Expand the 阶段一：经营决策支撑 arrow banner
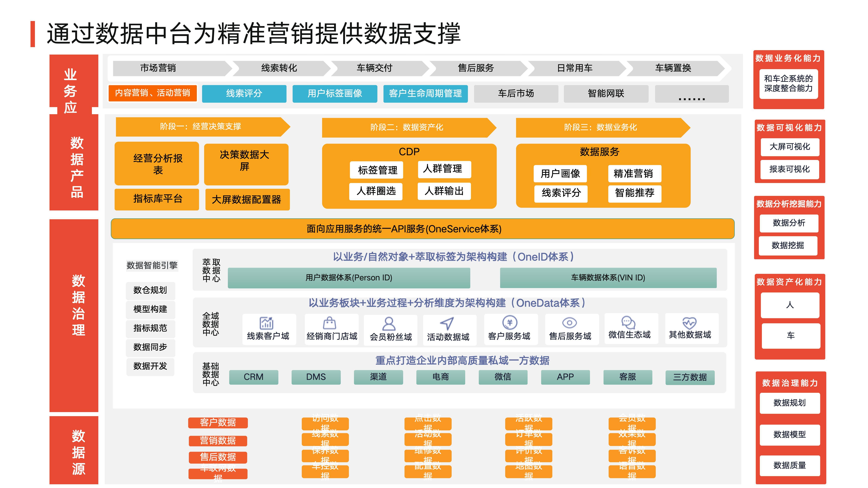 coord(201,128)
